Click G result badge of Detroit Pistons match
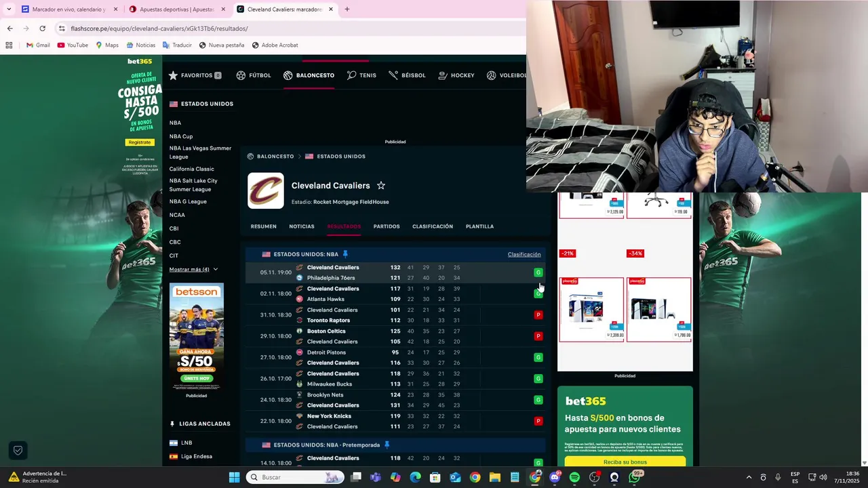Viewport: 868px width, 488px height. click(538, 357)
